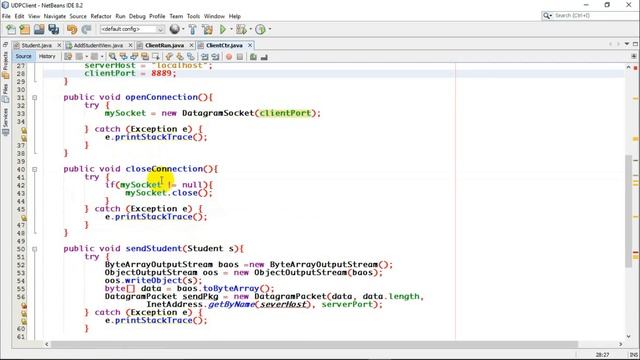Select the Source view button

pos(23,56)
